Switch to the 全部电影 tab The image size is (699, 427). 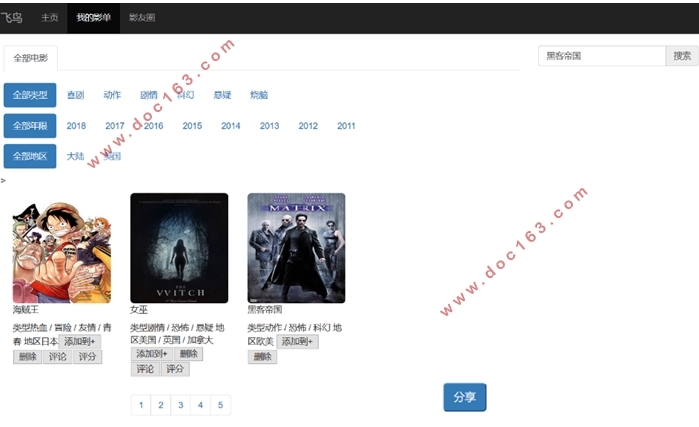point(31,58)
